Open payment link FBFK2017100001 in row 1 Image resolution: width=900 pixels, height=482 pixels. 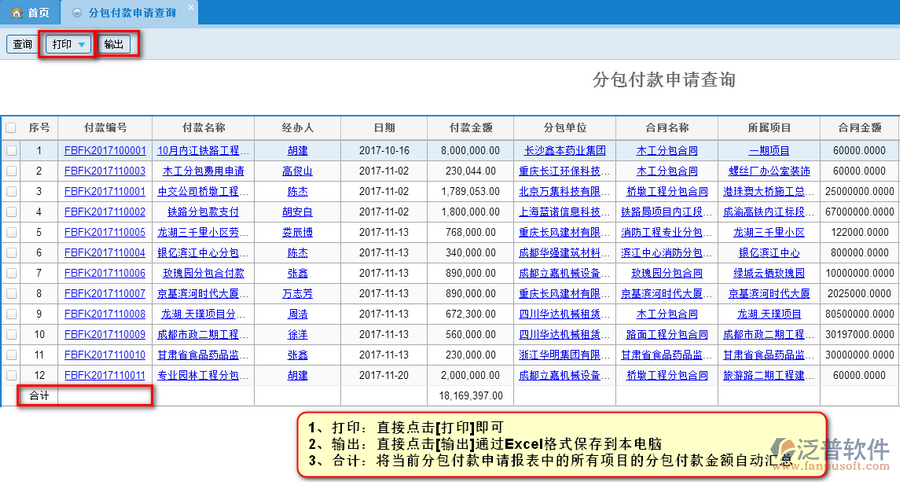pyautogui.click(x=105, y=150)
